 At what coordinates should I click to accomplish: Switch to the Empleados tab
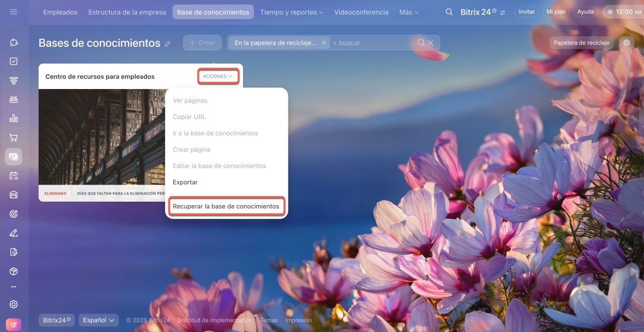(60, 12)
